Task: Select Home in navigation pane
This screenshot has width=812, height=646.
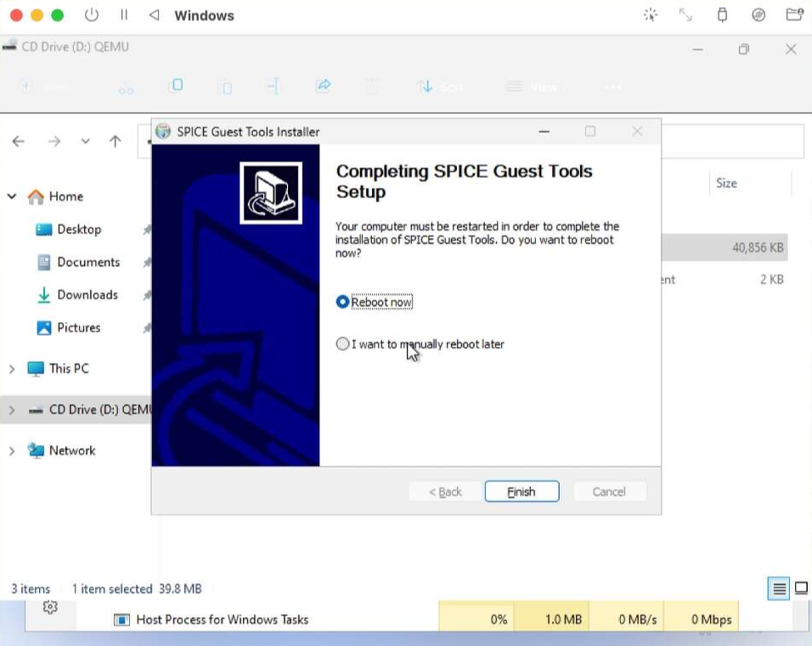Action: click(55, 196)
